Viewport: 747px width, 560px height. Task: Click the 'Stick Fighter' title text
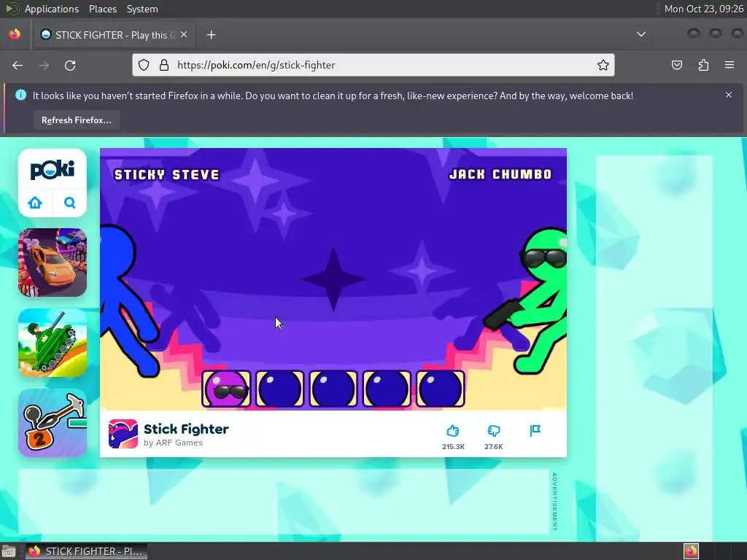click(186, 429)
